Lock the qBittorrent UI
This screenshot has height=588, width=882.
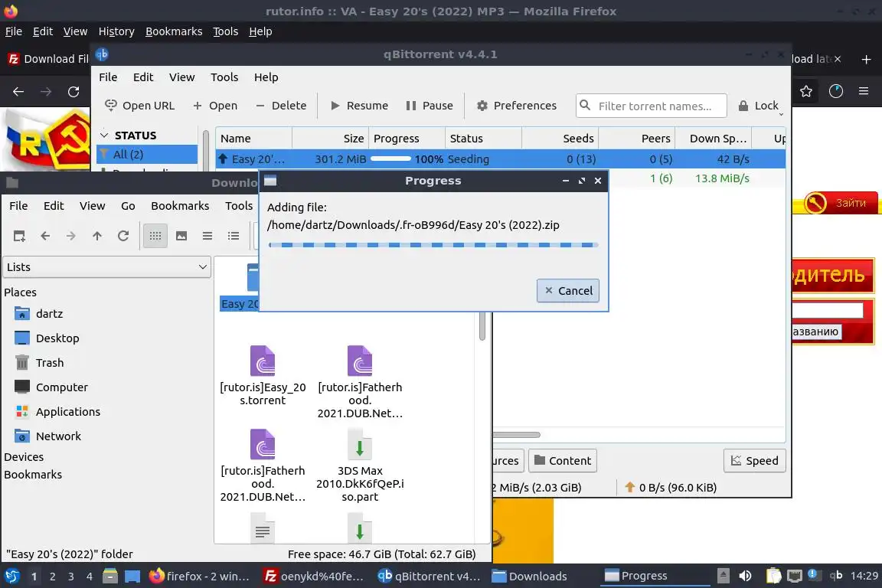coord(758,106)
